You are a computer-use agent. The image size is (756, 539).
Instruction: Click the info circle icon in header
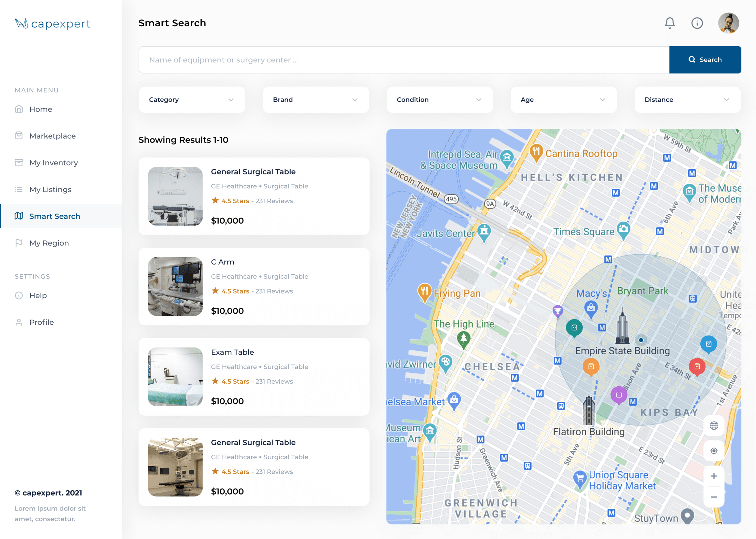point(697,23)
